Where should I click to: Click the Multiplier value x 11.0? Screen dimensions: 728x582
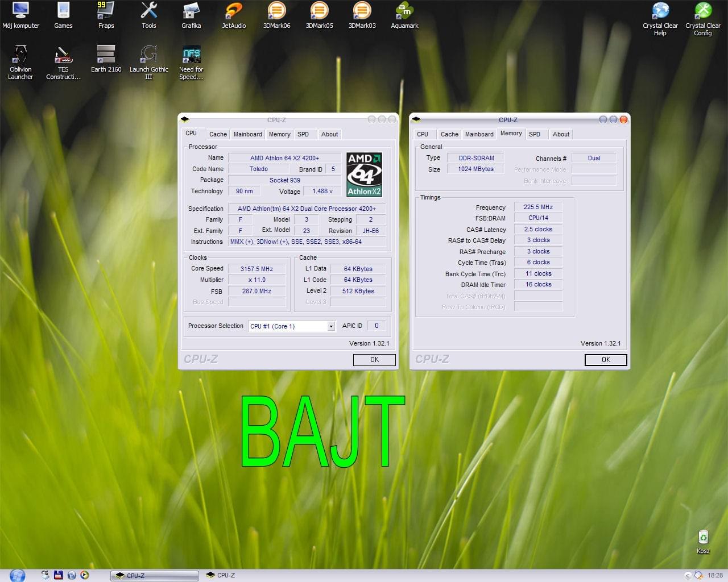[x=257, y=280]
